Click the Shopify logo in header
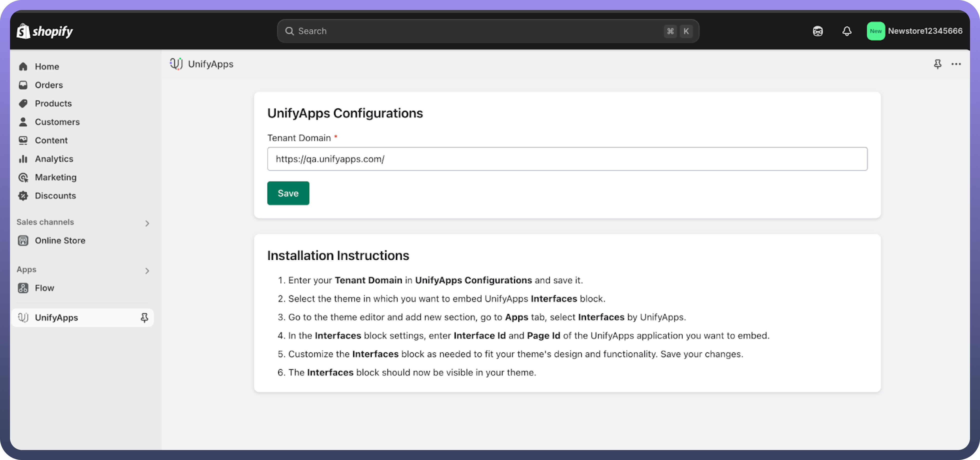Screen dimensions: 980x460 click(45, 31)
